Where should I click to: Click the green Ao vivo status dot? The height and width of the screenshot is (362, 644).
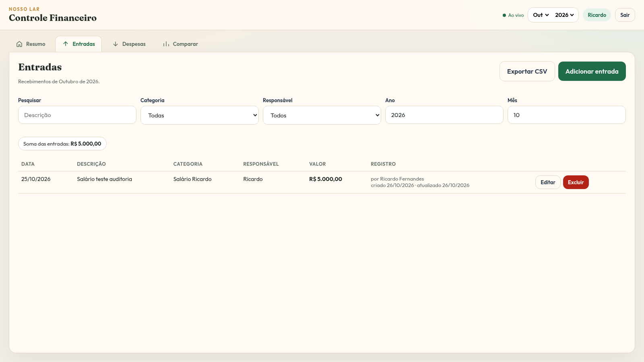[x=504, y=15]
